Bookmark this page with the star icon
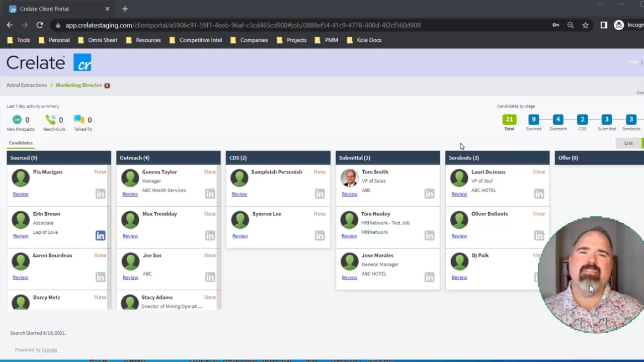The height and width of the screenshot is (362, 644). point(585,25)
